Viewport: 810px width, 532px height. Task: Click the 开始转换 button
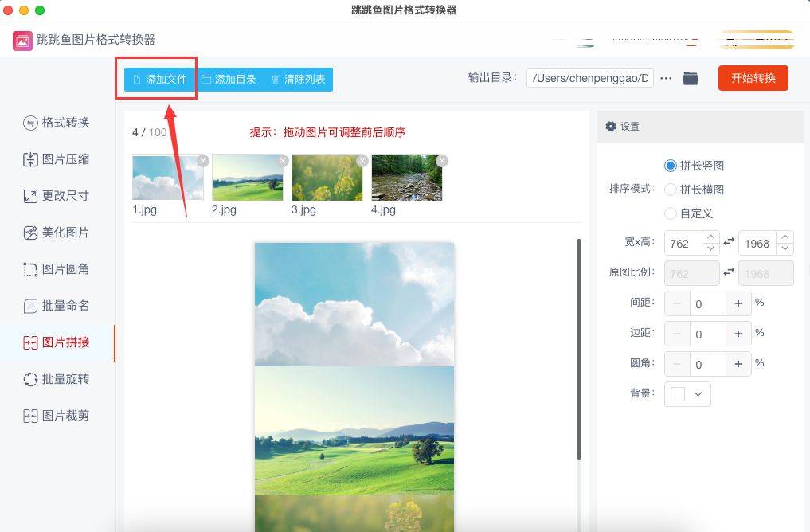pyautogui.click(x=753, y=78)
